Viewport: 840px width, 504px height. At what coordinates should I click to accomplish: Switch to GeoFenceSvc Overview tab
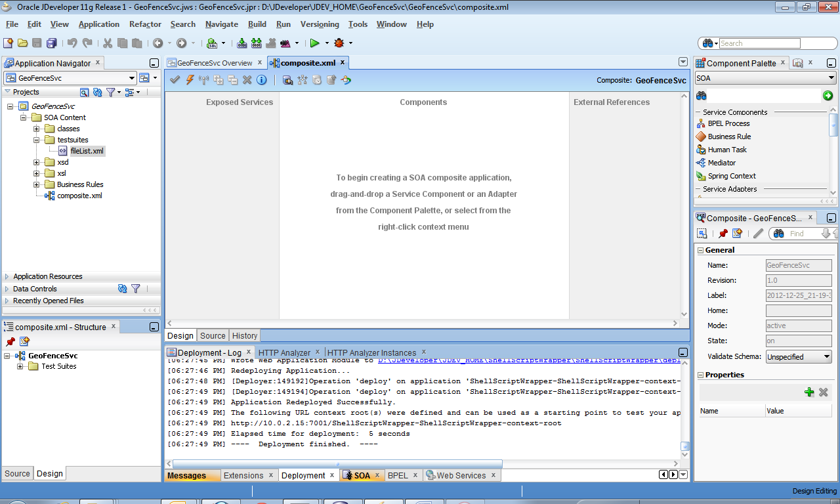pyautogui.click(x=215, y=63)
